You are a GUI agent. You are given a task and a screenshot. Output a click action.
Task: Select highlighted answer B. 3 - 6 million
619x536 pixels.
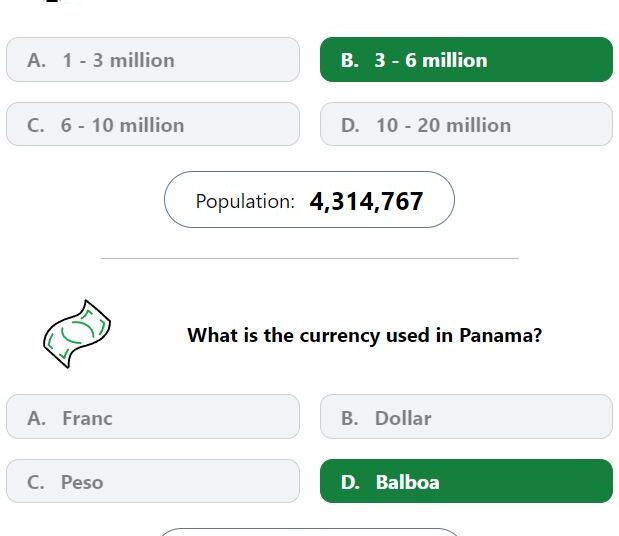(466, 60)
